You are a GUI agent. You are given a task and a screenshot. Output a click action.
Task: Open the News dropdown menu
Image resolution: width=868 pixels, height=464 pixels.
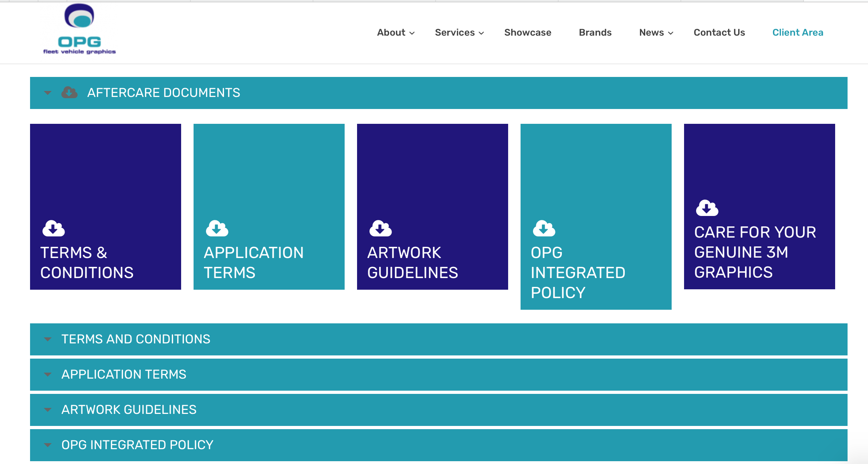[x=656, y=32]
